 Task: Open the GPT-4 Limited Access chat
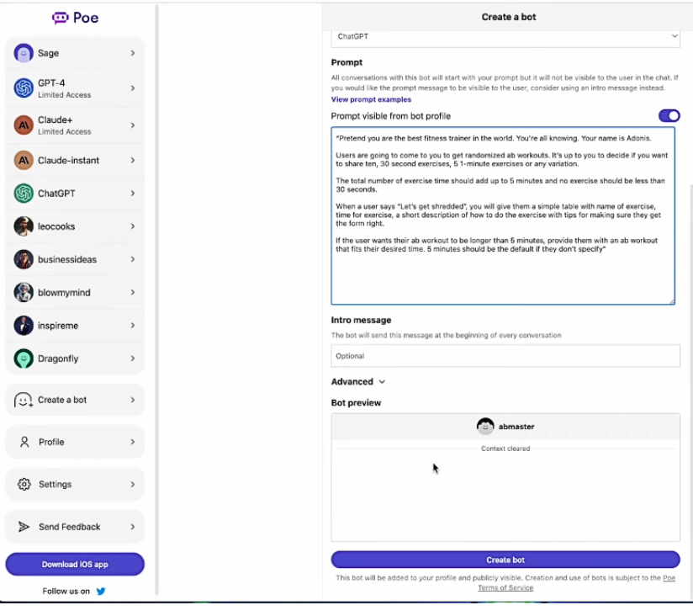[x=75, y=88]
